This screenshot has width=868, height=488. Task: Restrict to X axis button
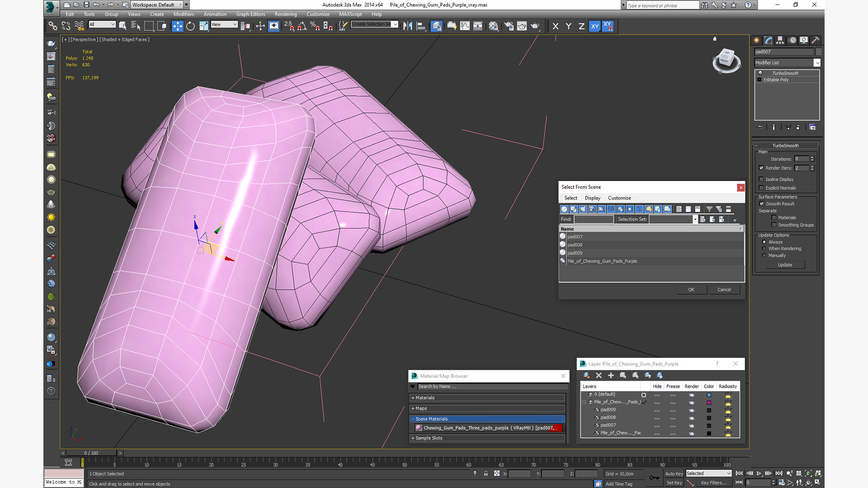click(x=556, y=26)
